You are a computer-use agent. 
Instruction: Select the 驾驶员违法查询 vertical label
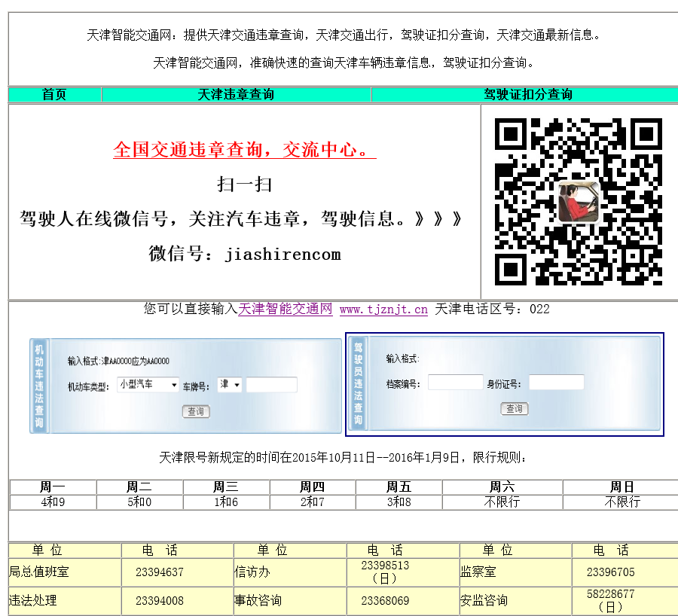[359, 383]
